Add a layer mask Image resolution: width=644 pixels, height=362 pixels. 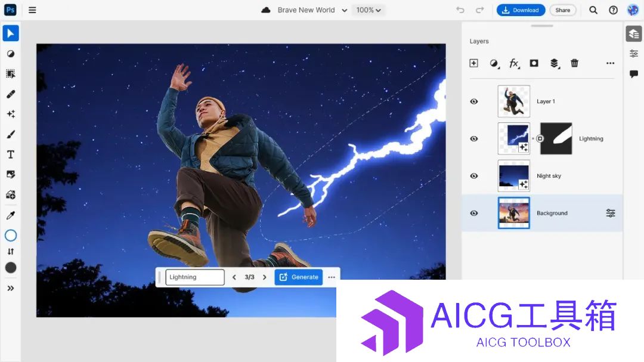tap(534, 63)
